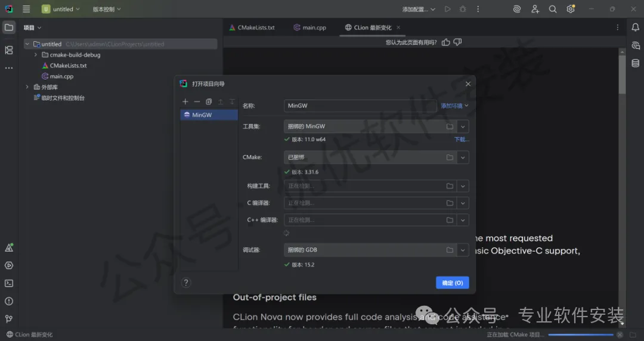Open the Services tool window icon
The image size is (644, 341).
pyautogui.click(x=8, y=265)
